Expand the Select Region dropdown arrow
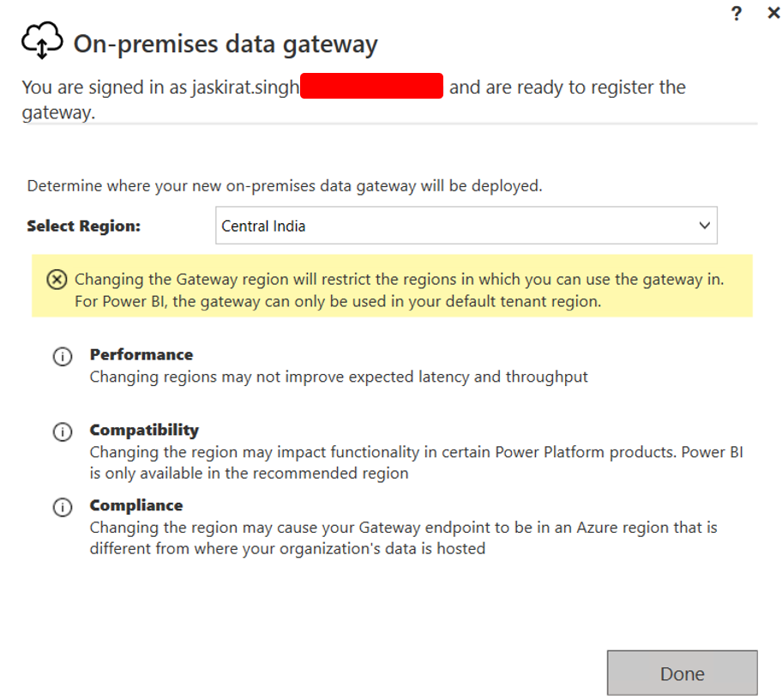The height and width of the screenshot is (700, 782). 704,226
